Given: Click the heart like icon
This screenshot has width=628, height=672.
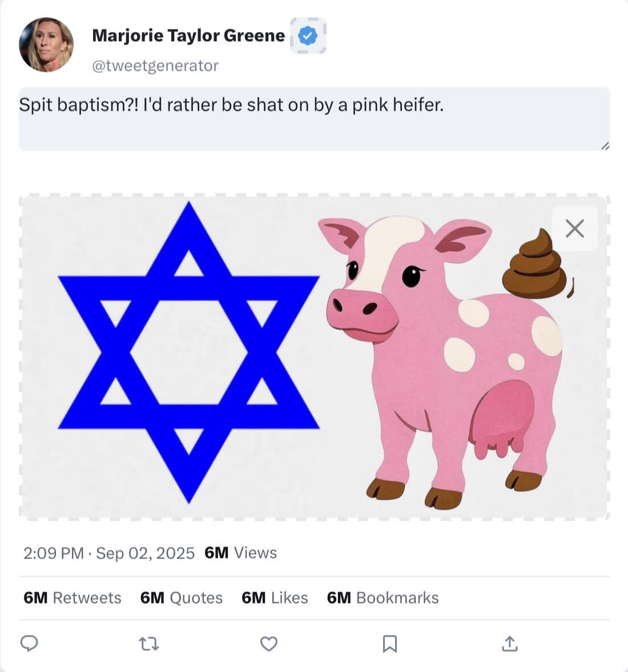Looking at the screenshot, I should coord(269,644).
